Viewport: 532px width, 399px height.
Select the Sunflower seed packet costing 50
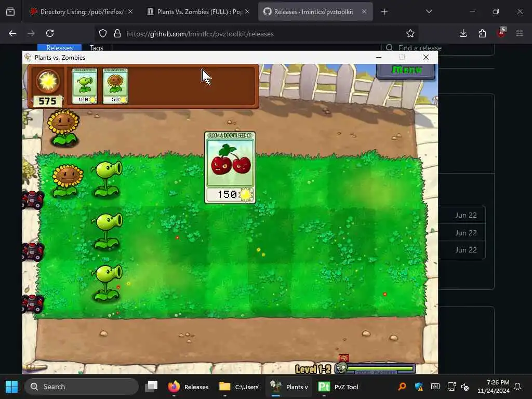pos(115,86)
